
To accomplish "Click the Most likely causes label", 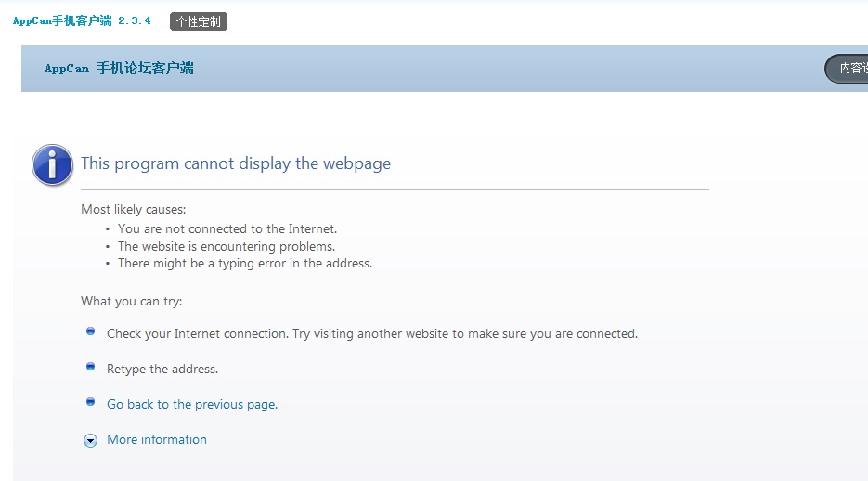I will (134, 209).
